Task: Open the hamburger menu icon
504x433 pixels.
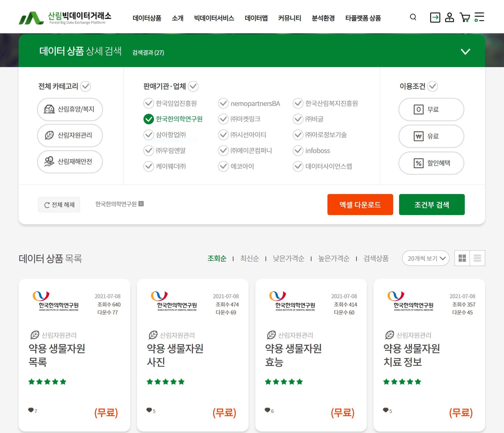Action: click(x=479, y=17)
